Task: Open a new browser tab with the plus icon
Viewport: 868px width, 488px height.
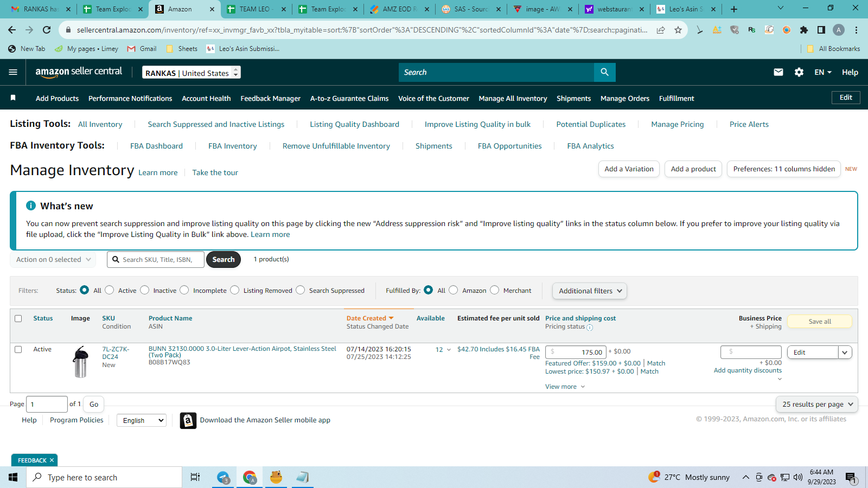Action: click(x=734, y=9)
